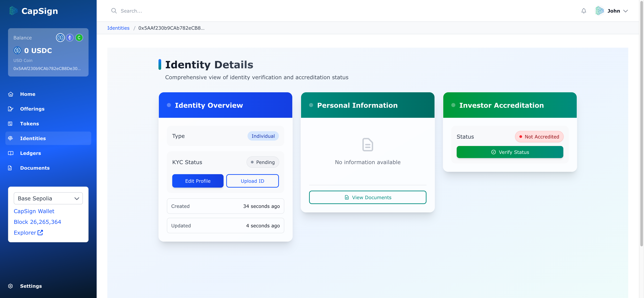This screenshot has width=644, height=298.
Task: Click the Documents file icon
Action: point(10,168)
